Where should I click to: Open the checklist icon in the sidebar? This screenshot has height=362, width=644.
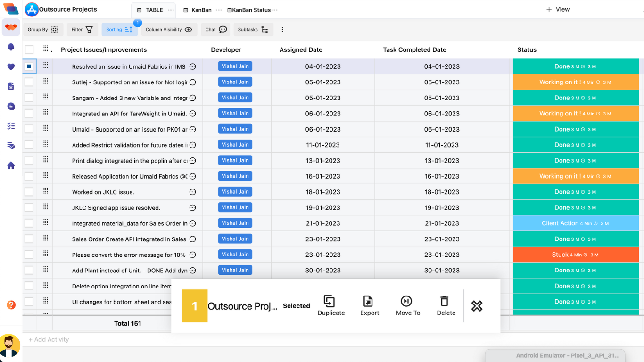[x=11, y=126]
